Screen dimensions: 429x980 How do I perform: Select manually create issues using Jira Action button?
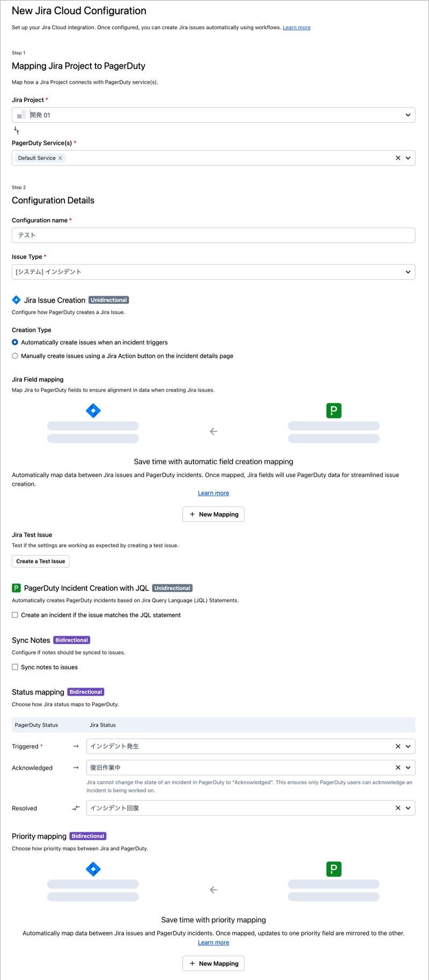click(x=15, y=356)
